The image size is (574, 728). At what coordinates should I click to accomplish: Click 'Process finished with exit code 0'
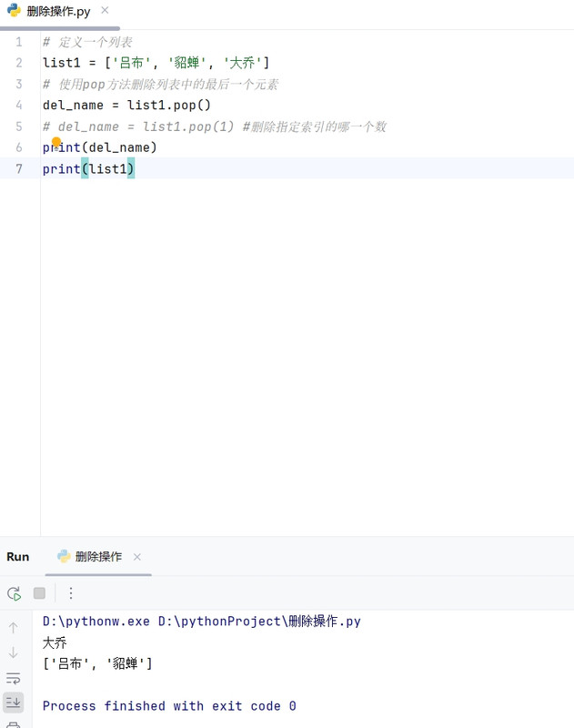tap(169, 706)
